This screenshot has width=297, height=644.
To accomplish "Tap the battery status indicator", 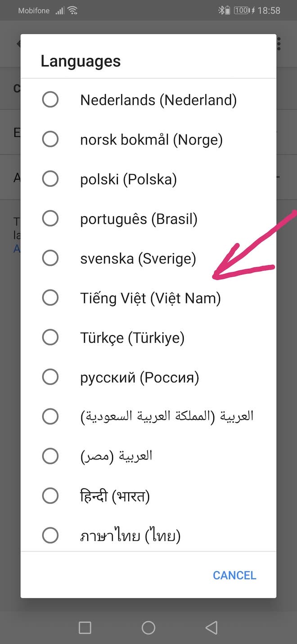I will [x=242, y=10].
